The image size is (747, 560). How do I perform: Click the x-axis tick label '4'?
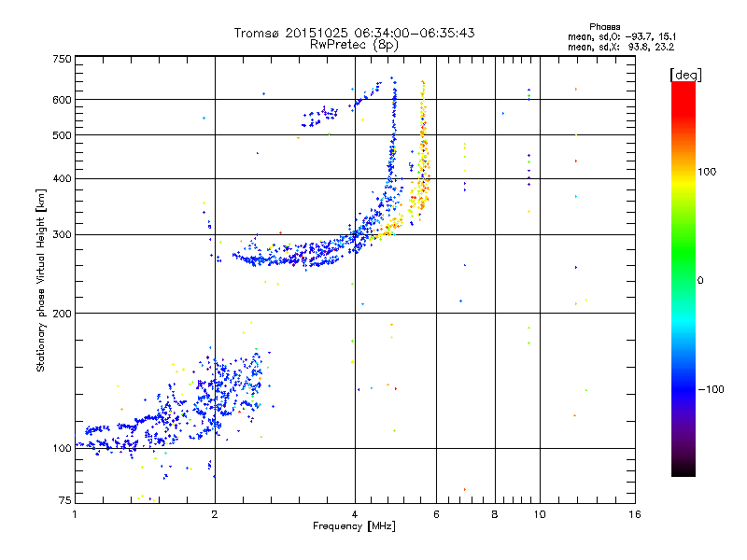point(355,514)
